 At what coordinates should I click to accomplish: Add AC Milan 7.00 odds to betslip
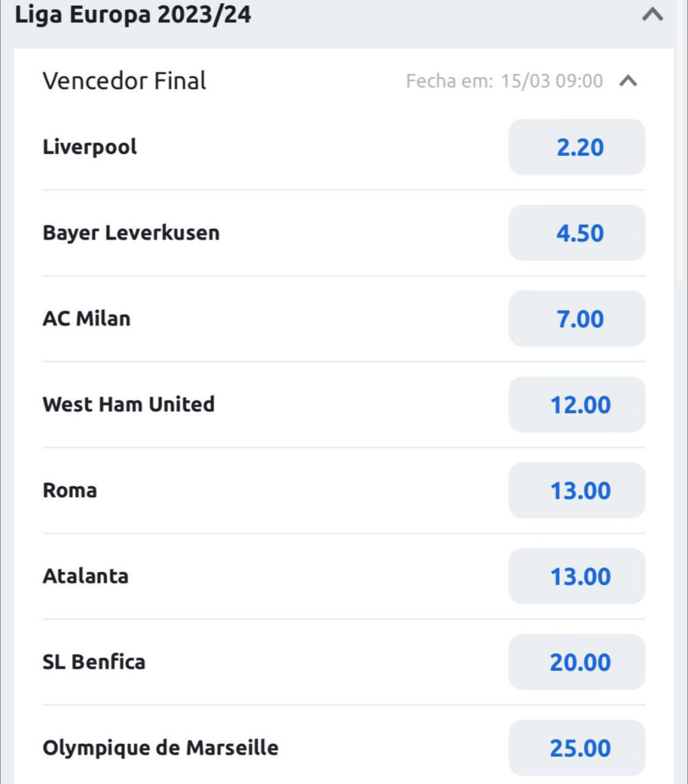pos(577,318)
